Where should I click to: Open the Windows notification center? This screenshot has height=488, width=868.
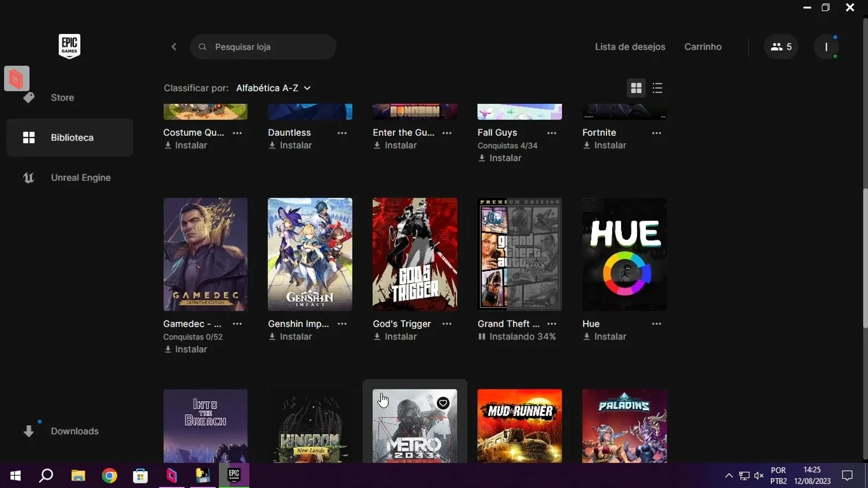click(x=847, y=476)
